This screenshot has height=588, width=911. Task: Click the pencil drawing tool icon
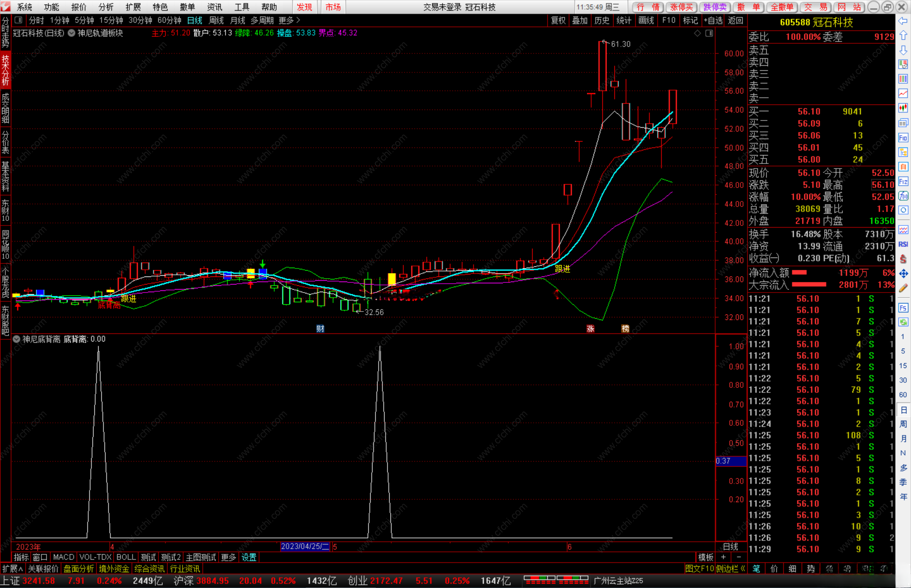[903, 288]
